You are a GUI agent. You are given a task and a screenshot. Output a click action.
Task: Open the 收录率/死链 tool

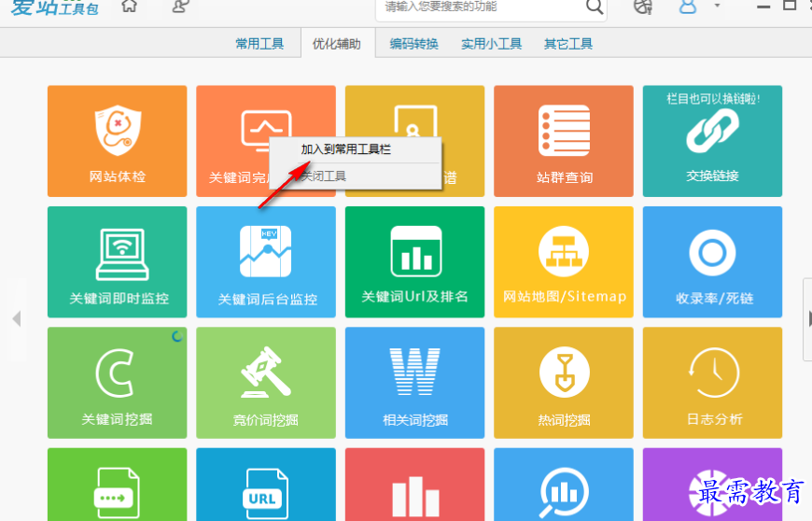(712, 261)
